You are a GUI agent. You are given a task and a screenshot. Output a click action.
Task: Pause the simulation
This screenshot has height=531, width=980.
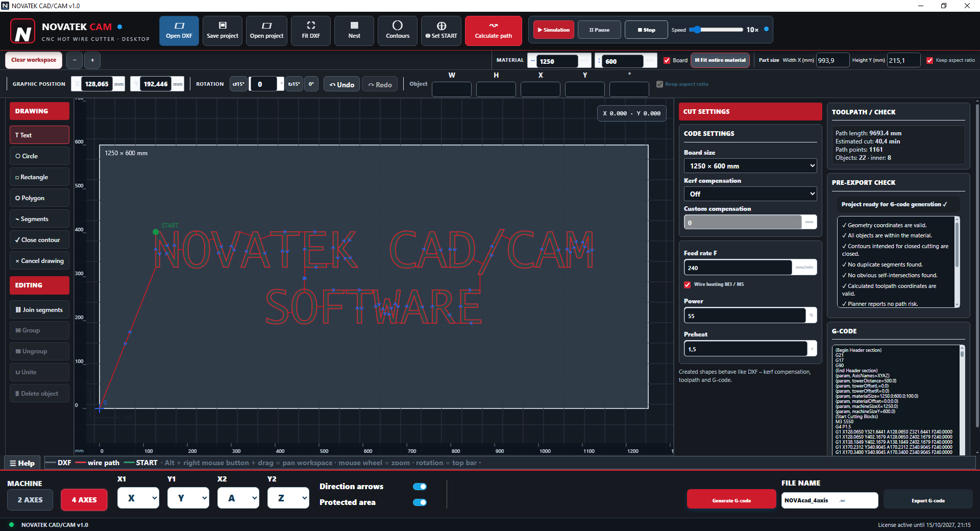point(599,30)
